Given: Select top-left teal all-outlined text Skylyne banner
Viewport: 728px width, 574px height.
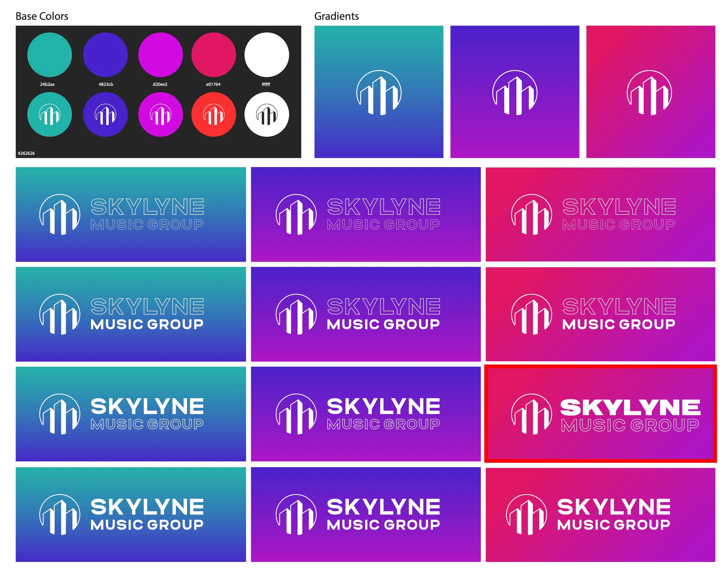Looking at the screenshot, I should (x=131, y=214).
